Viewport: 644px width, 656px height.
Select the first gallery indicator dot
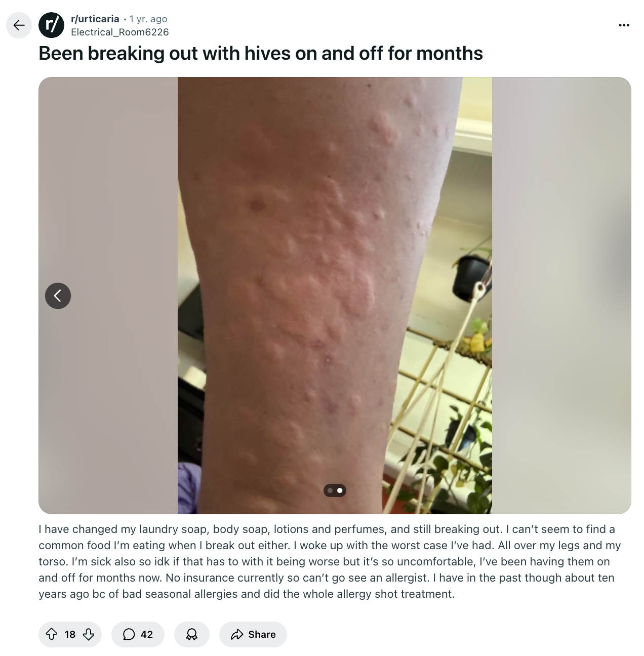[x=330, y=490]
